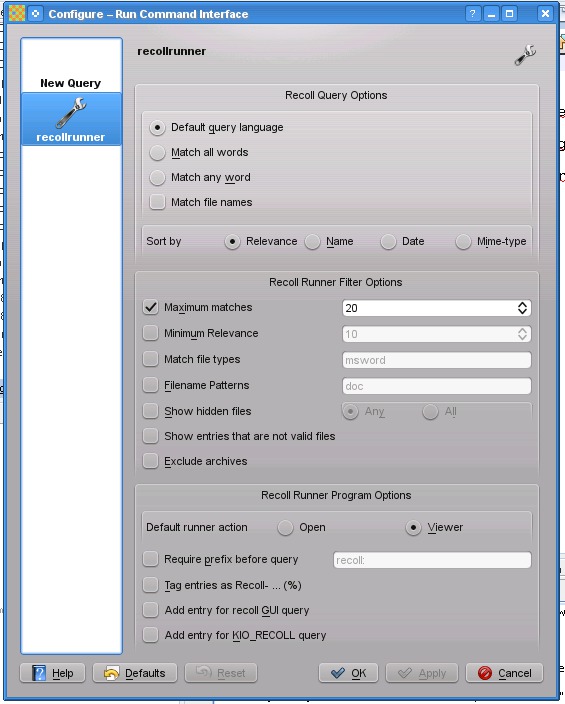
Task: Select the Any hidden files radio
Action: click(350, 412)
